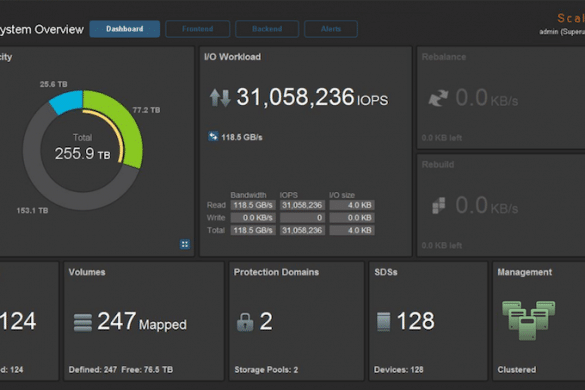Click the 153.1 TB capacity label
Image resolution: width=585 pixels, height=390 pixels.
(x=32, y=210)
